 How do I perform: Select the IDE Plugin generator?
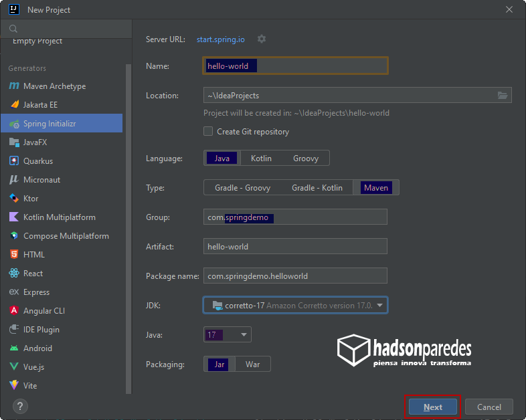(62, 330)
